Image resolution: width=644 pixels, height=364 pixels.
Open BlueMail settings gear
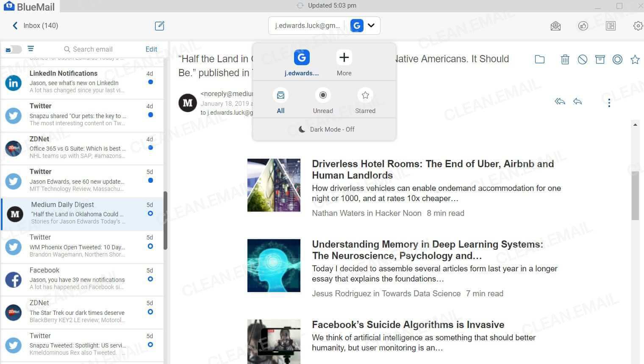(638, 26)
